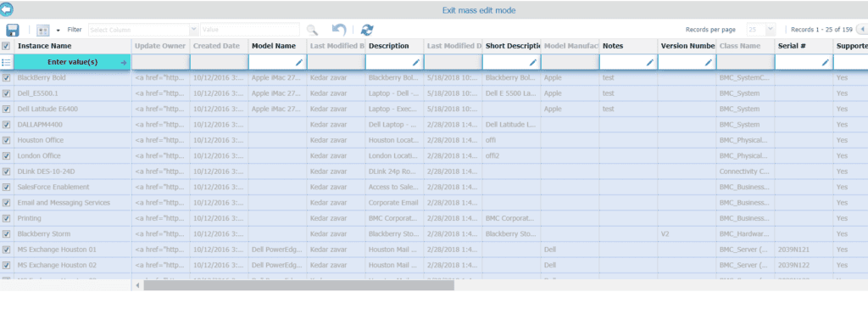The height and width of the screenshot is (309, 868).
Task: Click the Save floppy disk icon
Action: (x=12, y=30)
